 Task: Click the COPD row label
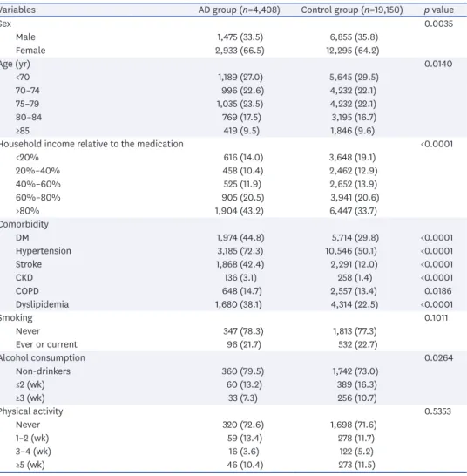click(27, 291)
